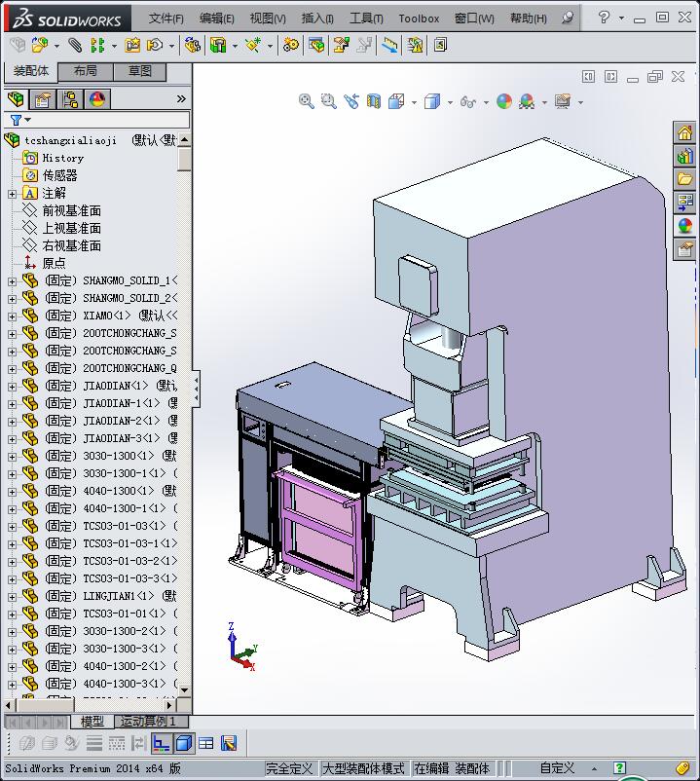700x781 pixels.
Task: Click the Instant3D ruler arrow icon
Action: click(x=389, y=46)
